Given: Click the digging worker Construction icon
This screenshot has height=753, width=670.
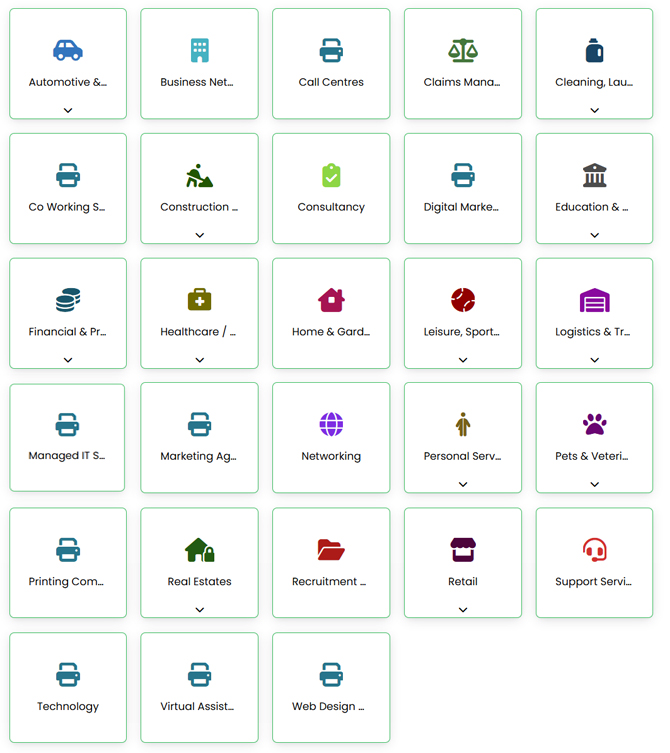Looking at the screenshot, I should (x=199, y=176).
